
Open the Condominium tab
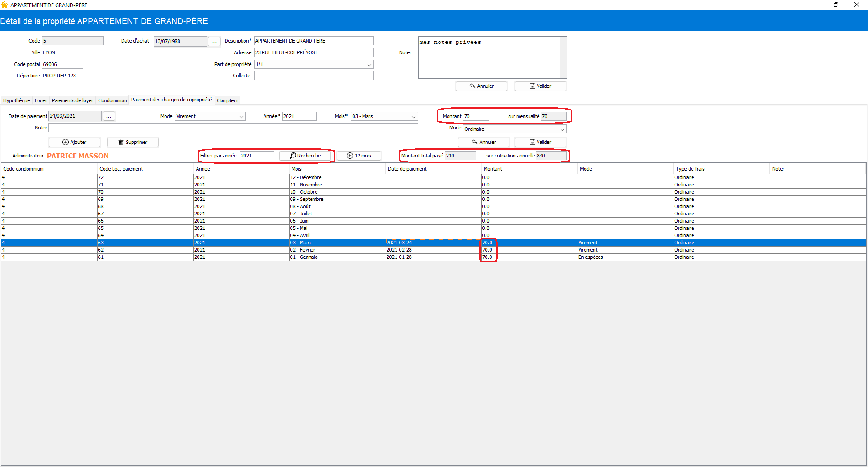click(113, 100)
